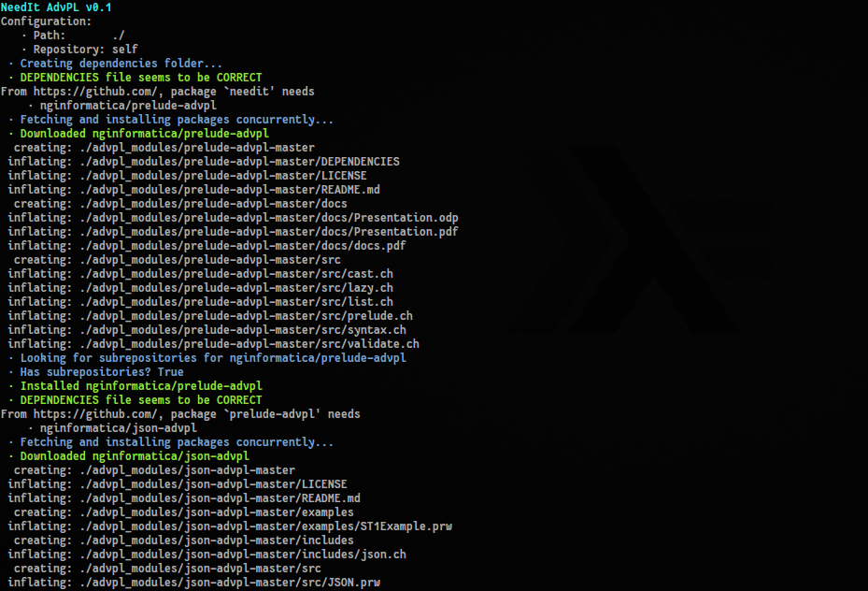Click the docs/Presentation.odp line
This screenshot has width=868, height=591.
pos(233,218)
